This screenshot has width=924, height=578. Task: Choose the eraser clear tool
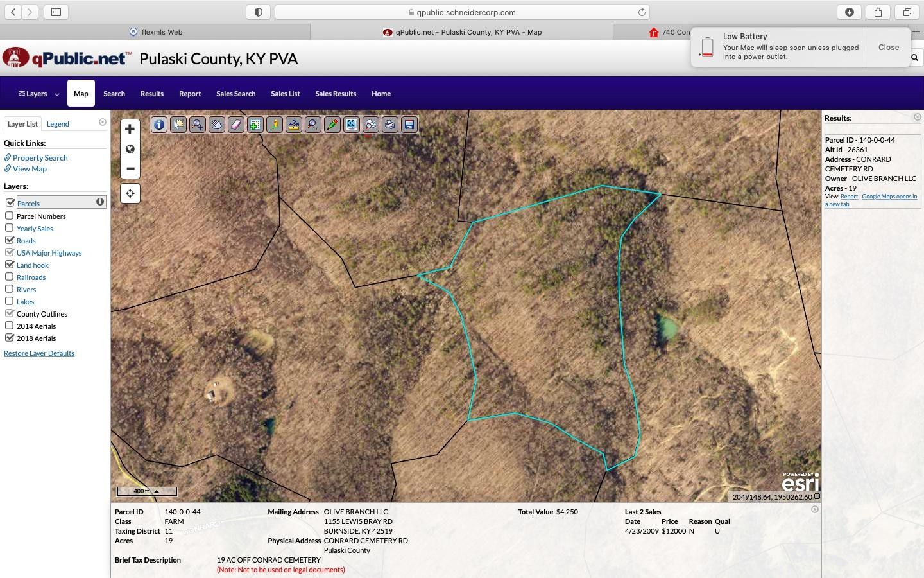pos(236,125)
